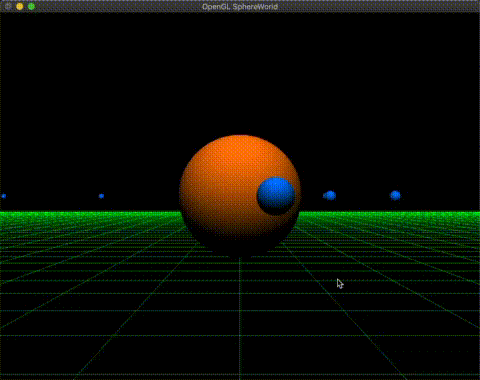
Task: Click the bright green horizon right of orange sphere
Action: click(x=389, y=214)
